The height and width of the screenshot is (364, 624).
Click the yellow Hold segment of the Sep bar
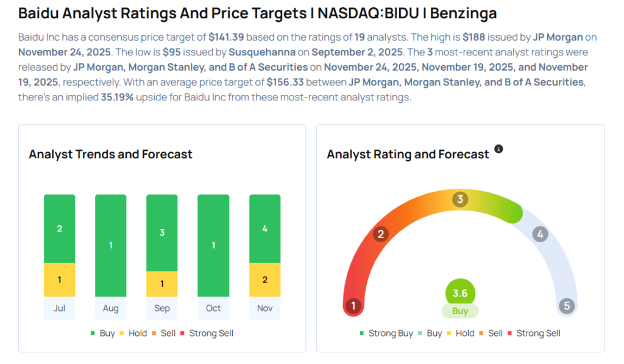162,284
